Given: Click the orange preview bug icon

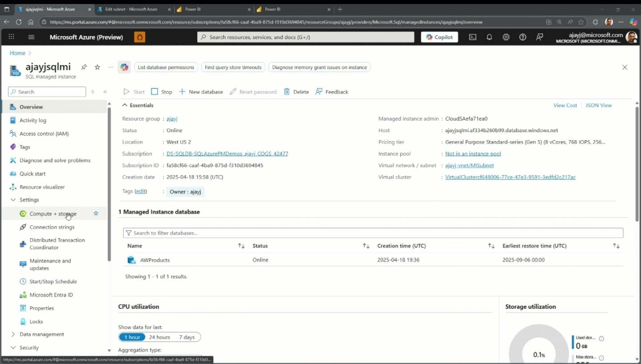Looking at the screenshot, I should 140,37.
